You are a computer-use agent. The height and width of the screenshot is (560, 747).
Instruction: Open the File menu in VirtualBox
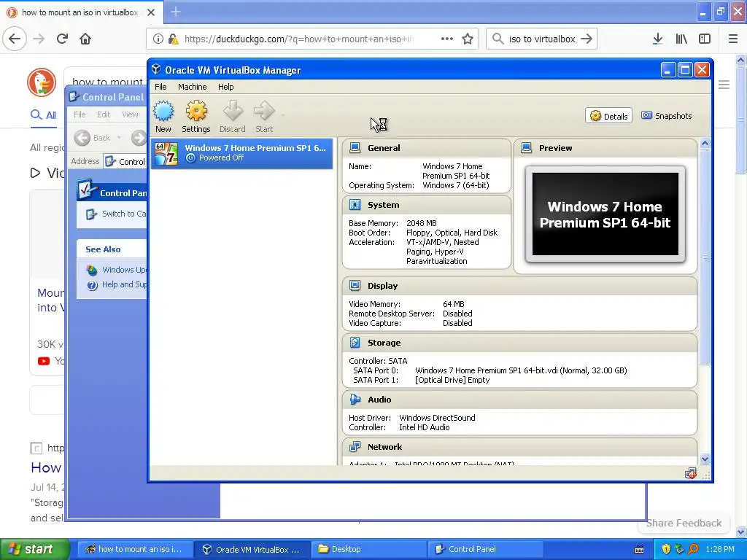(x=160, y=87)
